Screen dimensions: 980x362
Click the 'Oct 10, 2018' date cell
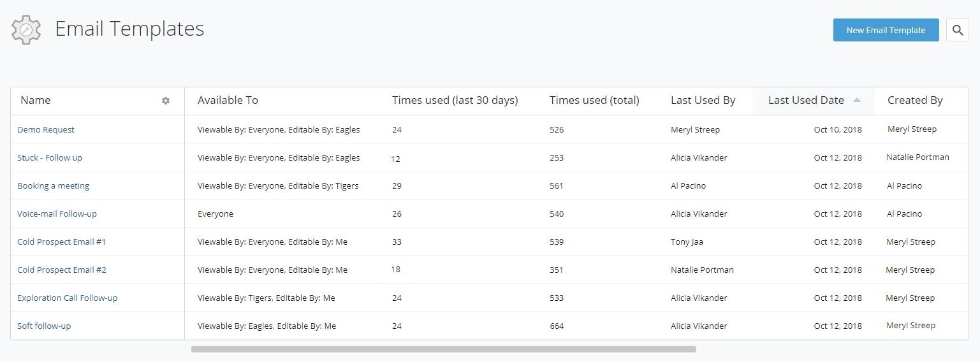838,129
